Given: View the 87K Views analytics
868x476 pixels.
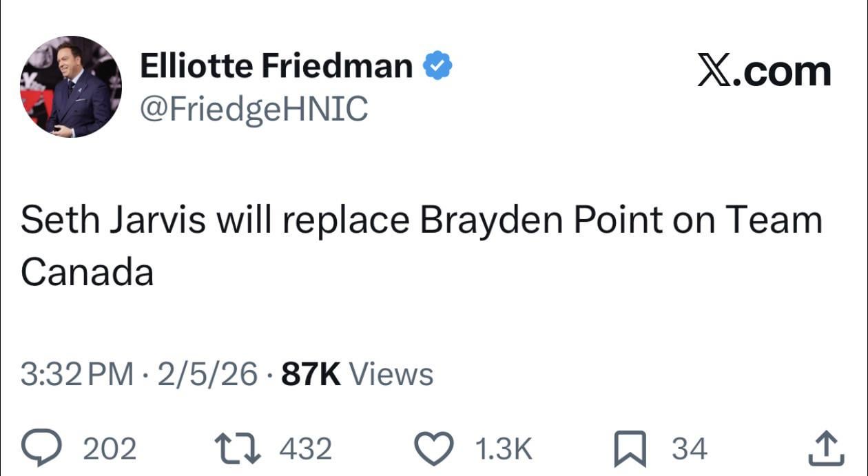Looking at the screenshot, I should (358, 374).
